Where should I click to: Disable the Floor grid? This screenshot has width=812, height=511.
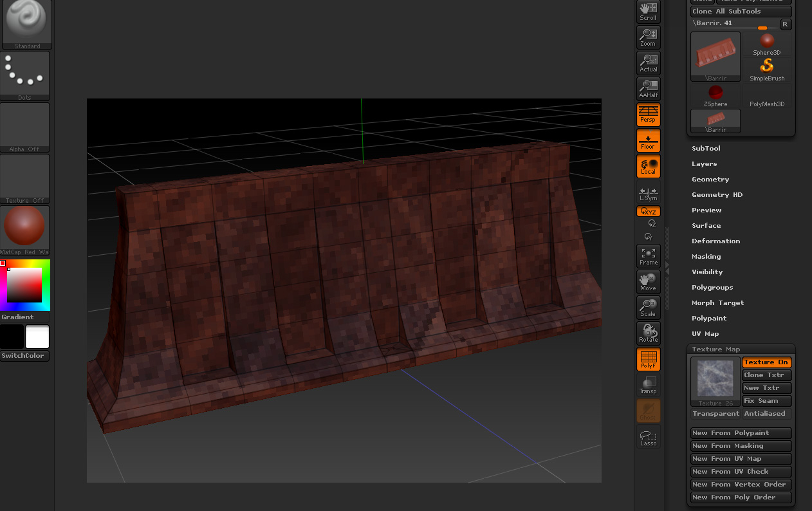coord(648,140)
